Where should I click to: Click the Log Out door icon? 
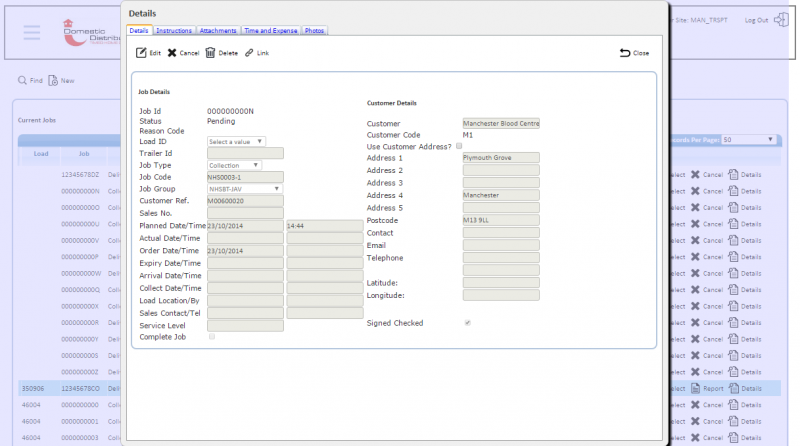pyautogui.click(x=781, y=20)
